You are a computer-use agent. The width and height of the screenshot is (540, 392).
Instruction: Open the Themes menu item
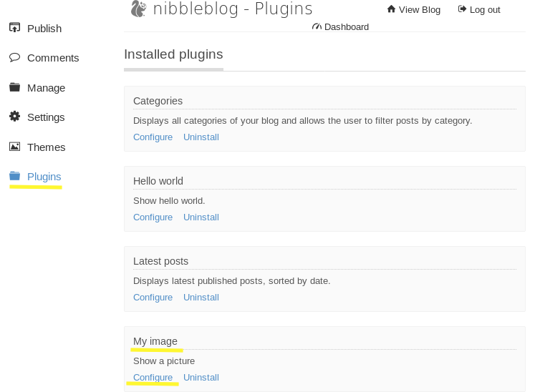pos(46,147)
